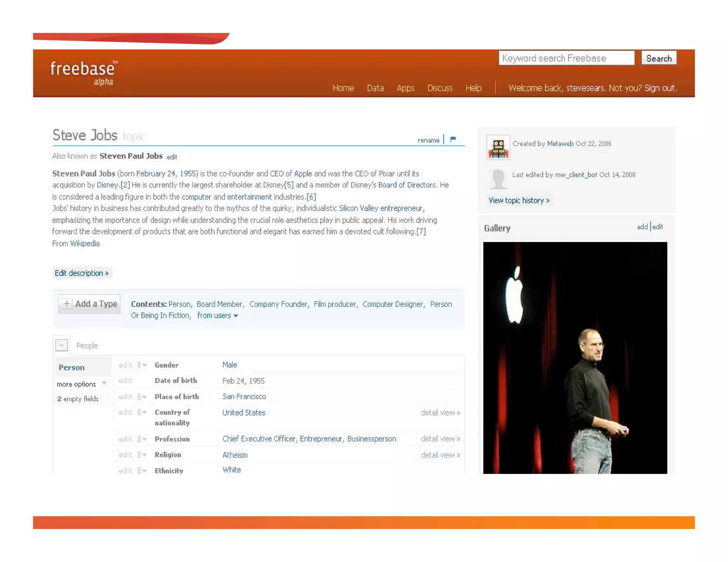Click the list menu icon beside Profession

pyautogui.click(x=141, y=439)
